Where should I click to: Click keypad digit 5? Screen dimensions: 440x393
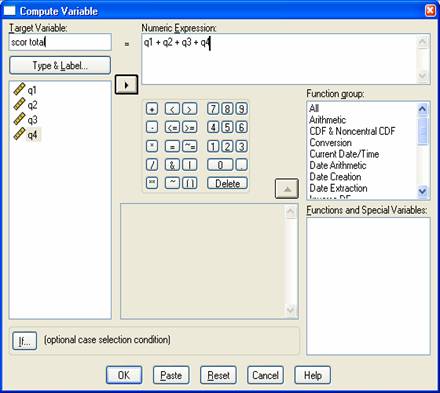click(227, 127)
